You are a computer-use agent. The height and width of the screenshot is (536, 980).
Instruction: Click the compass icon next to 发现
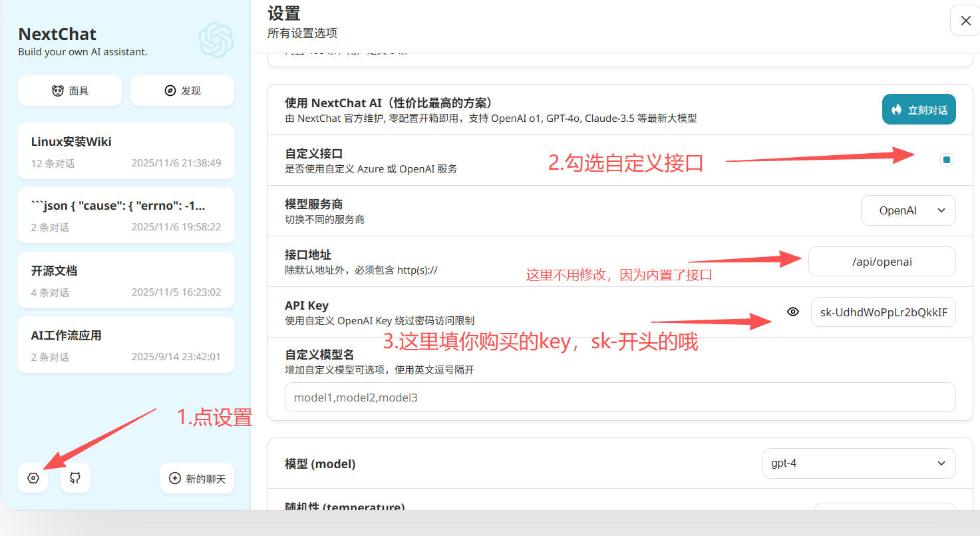pyautogui.click(x=170, y=91)
